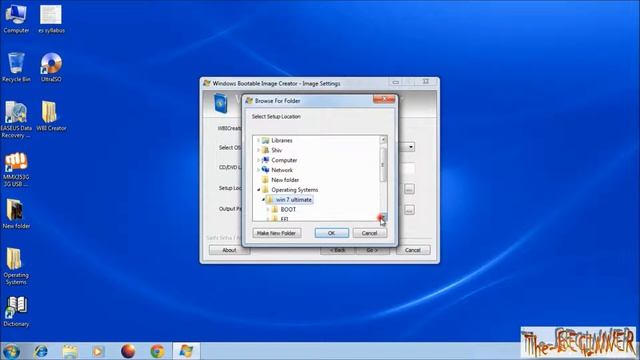
Task: Click the folder tree scrollbar down arrow
Action: (383, 217)
